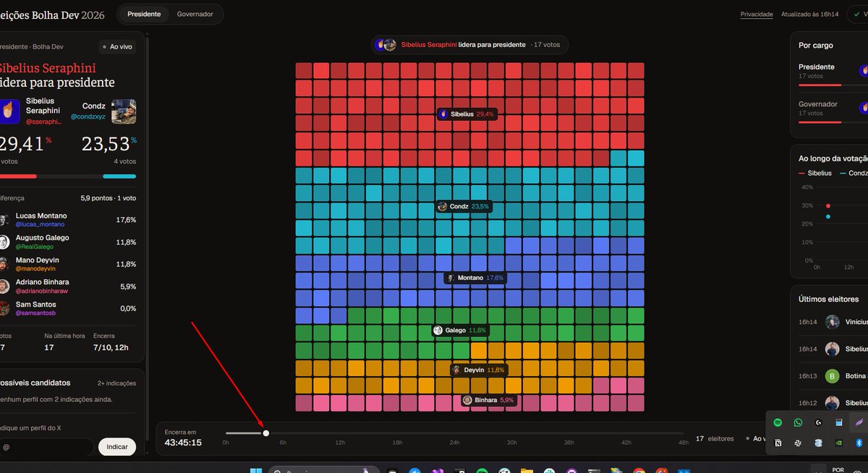Open the Privacidade link
Image resolution: width=868 pixels, height=473 pixels.
click(x=757, y=14)
